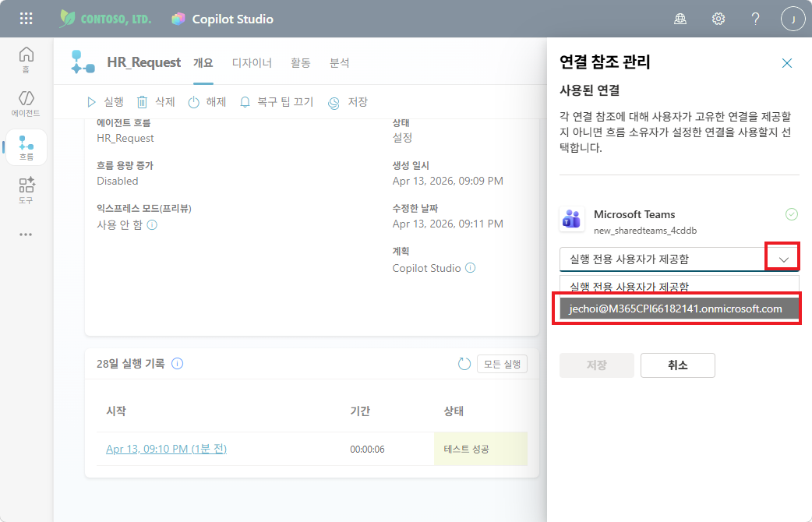The image size is (812, 522).
Task: Open the user account avatar J
Action: pyautogui.click(x=793, y=19)
